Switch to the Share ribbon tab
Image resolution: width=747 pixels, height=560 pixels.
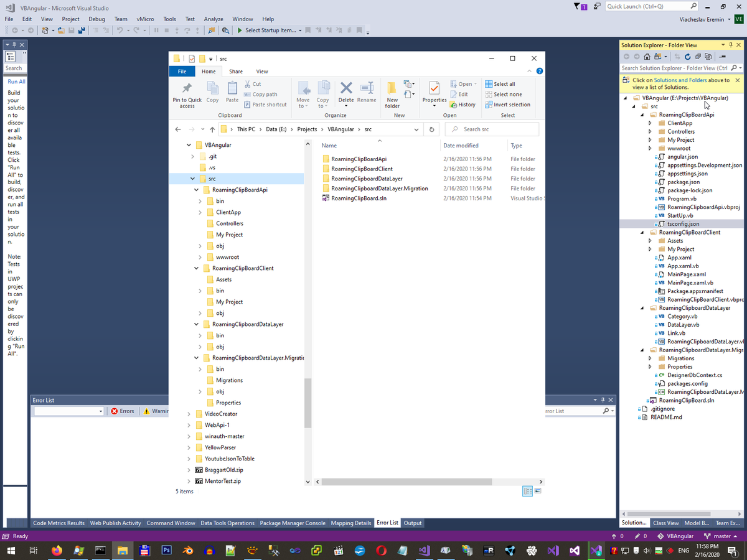236,72
